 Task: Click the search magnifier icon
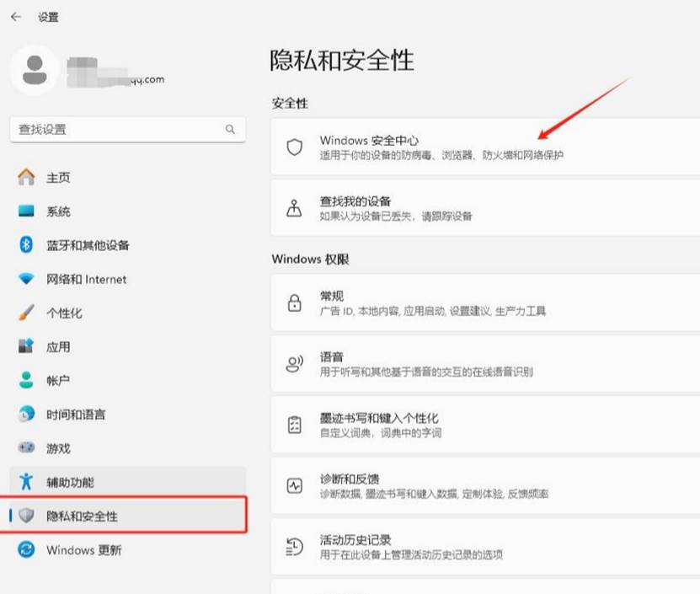click(x=230, y=130)
